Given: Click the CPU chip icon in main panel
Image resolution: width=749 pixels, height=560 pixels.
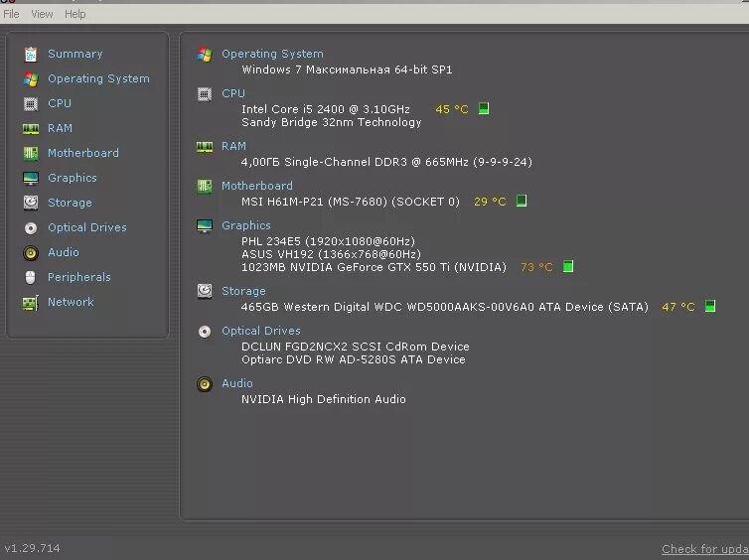Looking at the screenshot, I should 205,94.
